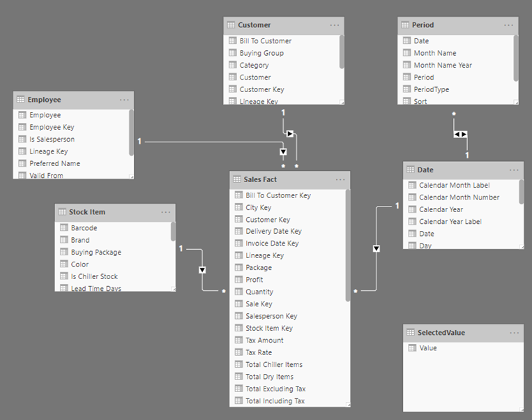The height and width of the screenshot is (420, 532).
Task: Open the Stock Item table ellipsis menu
Action: tap(166, 212)
